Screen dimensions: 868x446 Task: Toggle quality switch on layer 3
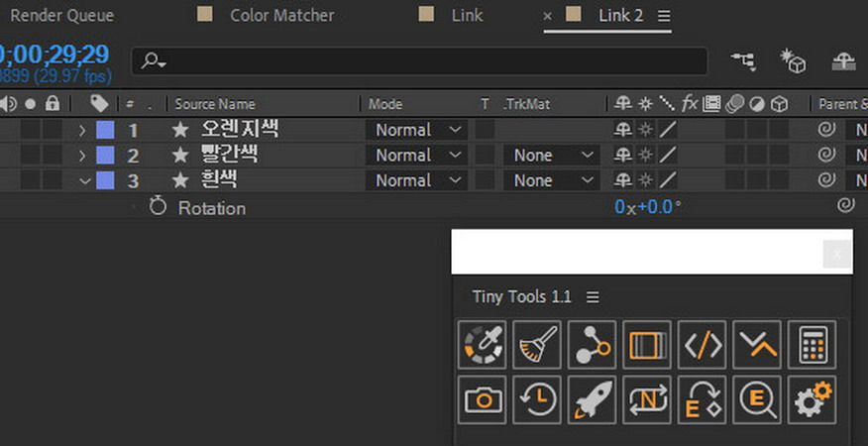(668, 180)
